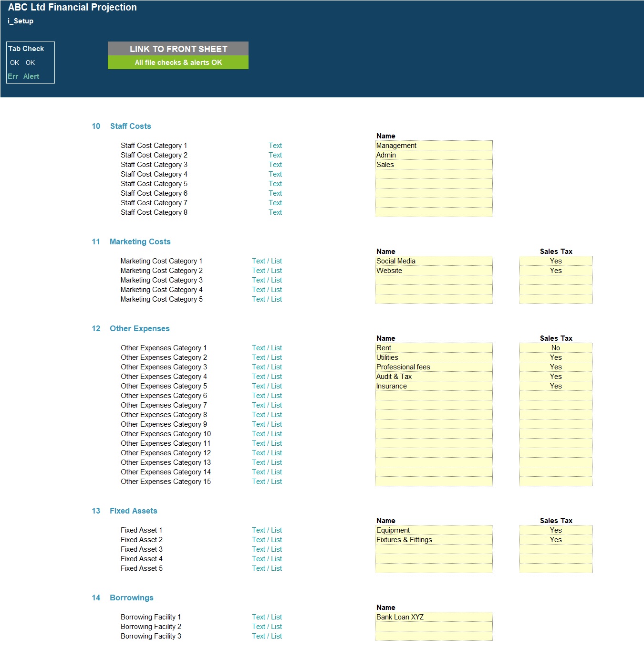Screen dimensions: 644x671
Task: Click the ABC Ltd Financial Projection title
Action: point(72,7)
